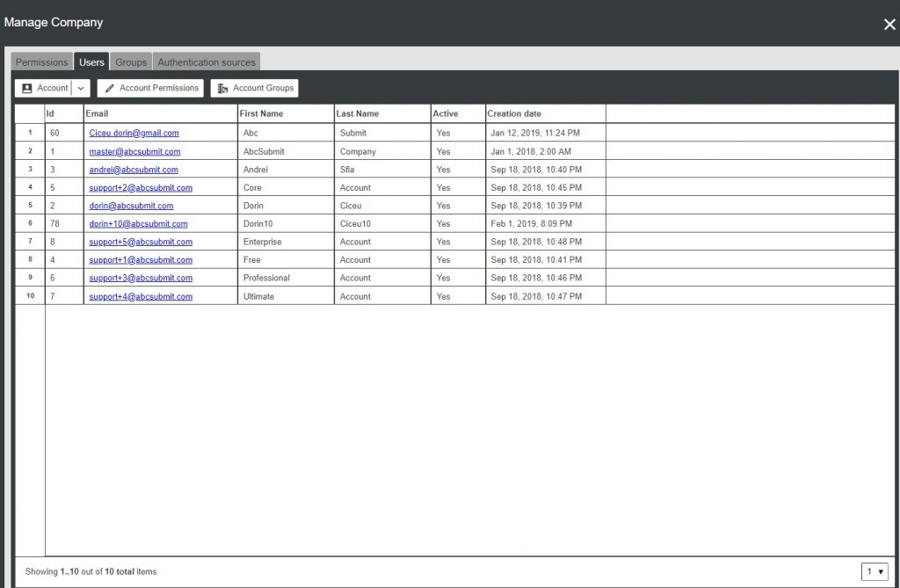
Task: Click the Active column header
Action: [445, 114]
